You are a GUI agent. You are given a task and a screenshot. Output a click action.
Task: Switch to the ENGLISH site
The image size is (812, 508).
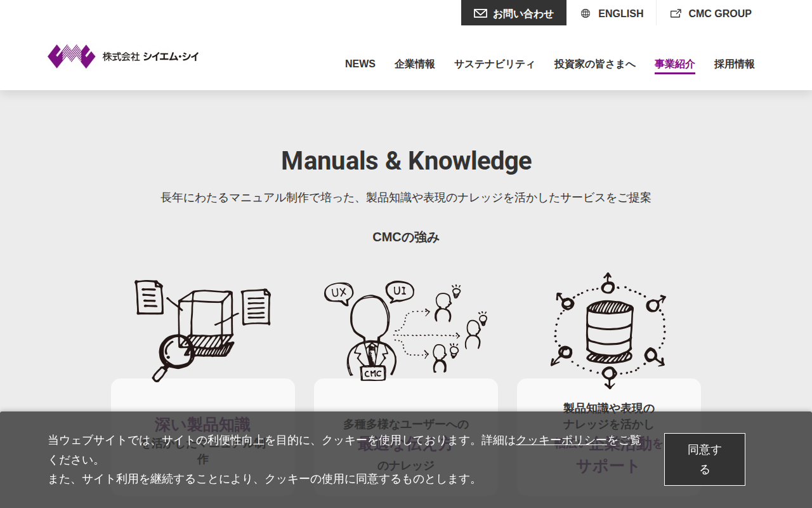click(x=612, y=13)
